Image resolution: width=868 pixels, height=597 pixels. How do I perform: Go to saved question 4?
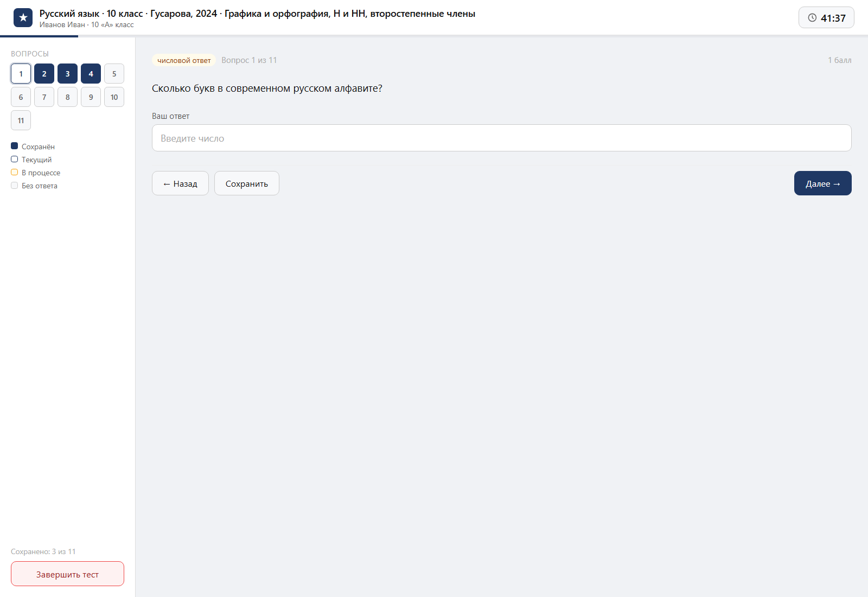[x=91, y=74]
